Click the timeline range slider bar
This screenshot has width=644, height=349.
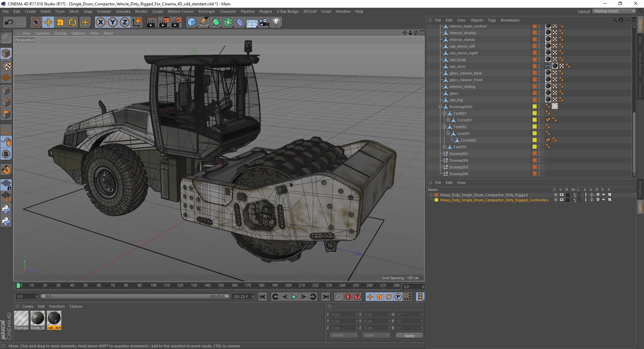(135, 296)
